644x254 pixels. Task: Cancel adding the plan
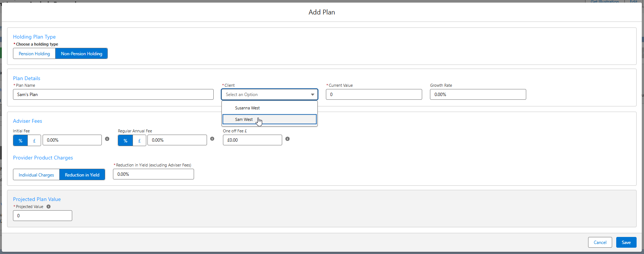tap(600, 243)
